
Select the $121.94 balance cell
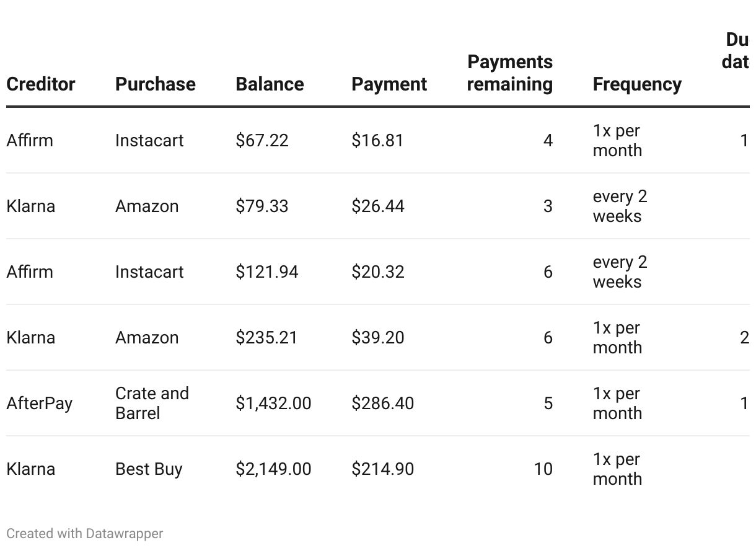pyautogui.click(x=267, y=272)
